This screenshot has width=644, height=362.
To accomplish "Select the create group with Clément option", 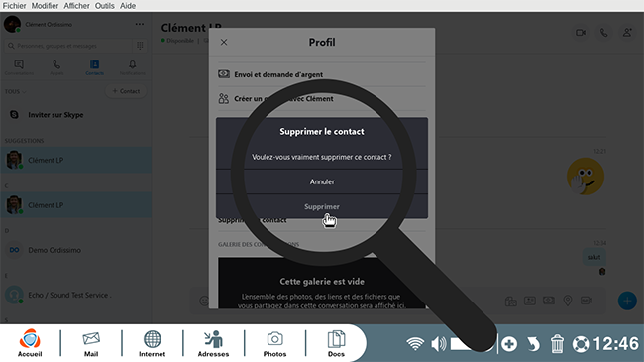I will click(x=322, y=99).
